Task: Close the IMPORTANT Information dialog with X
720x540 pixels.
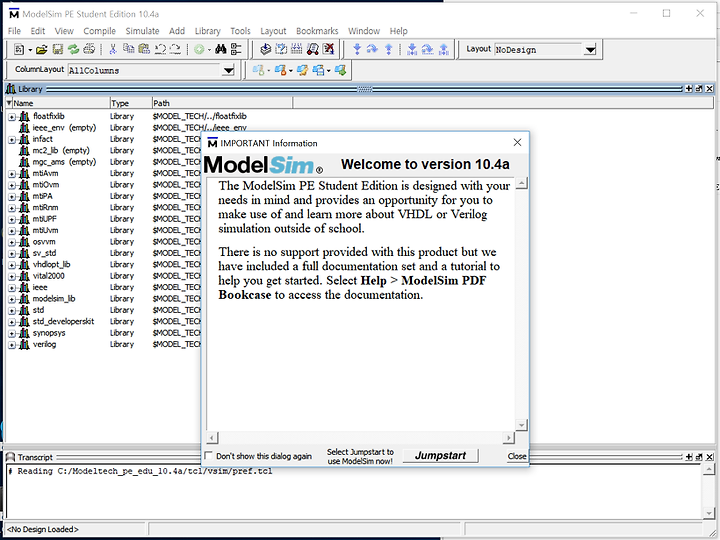Action: click(518, 143)
